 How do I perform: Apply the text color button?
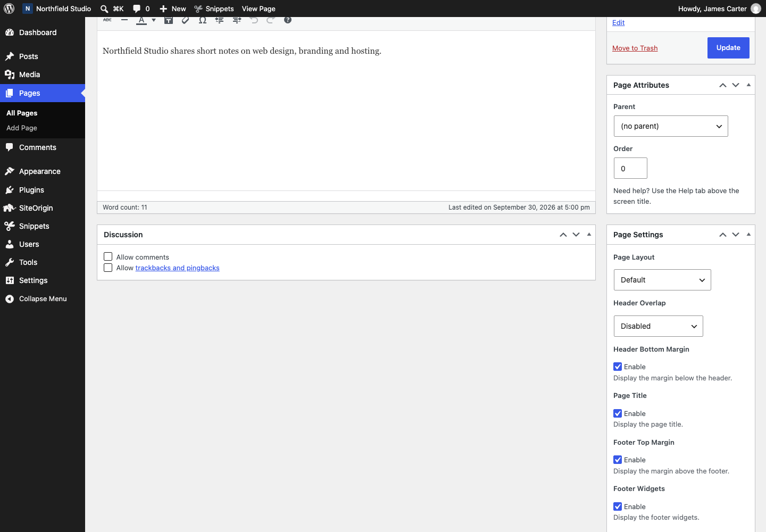(x=141, y=20)
